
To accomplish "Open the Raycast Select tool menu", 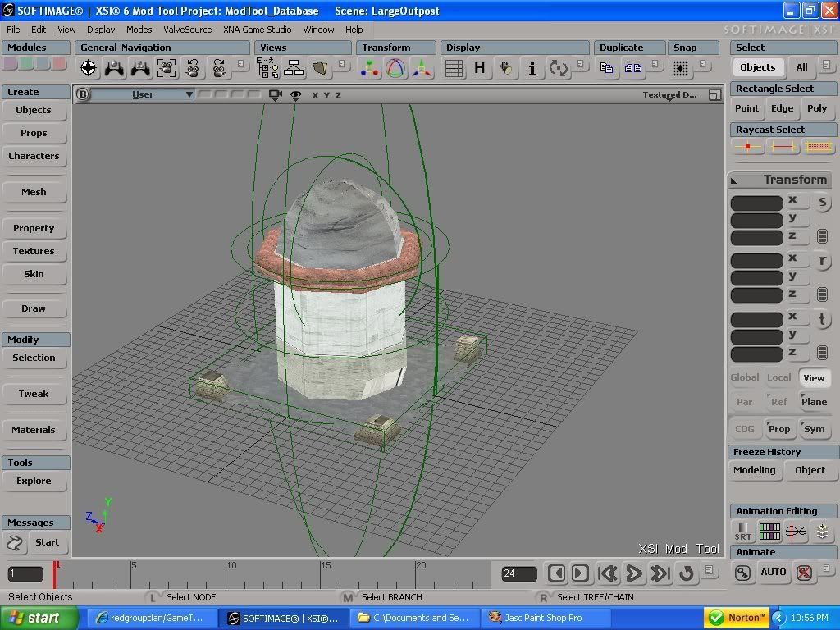I will 782,129.
